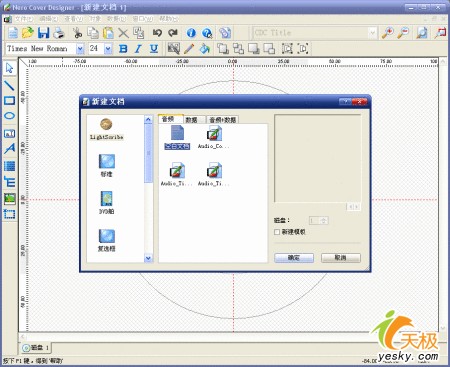Click the zoom in magnifier icon

[x=387, y=33]
